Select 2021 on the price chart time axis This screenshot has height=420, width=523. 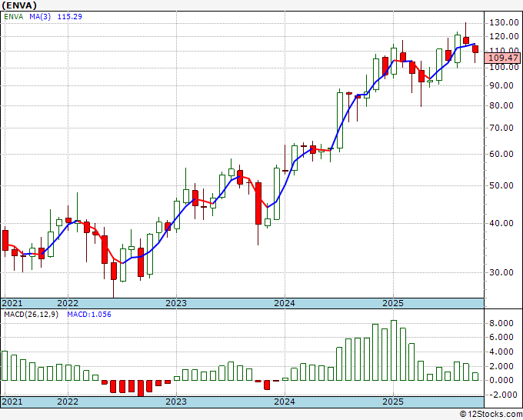coord(12,303)
